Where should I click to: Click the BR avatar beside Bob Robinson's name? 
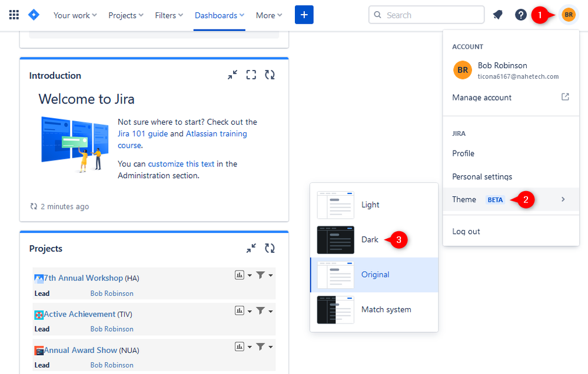point(463,70)
